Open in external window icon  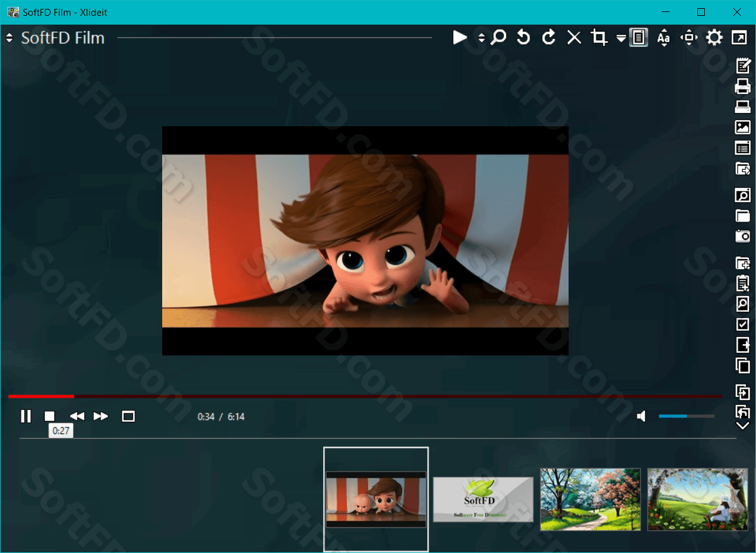739,38
